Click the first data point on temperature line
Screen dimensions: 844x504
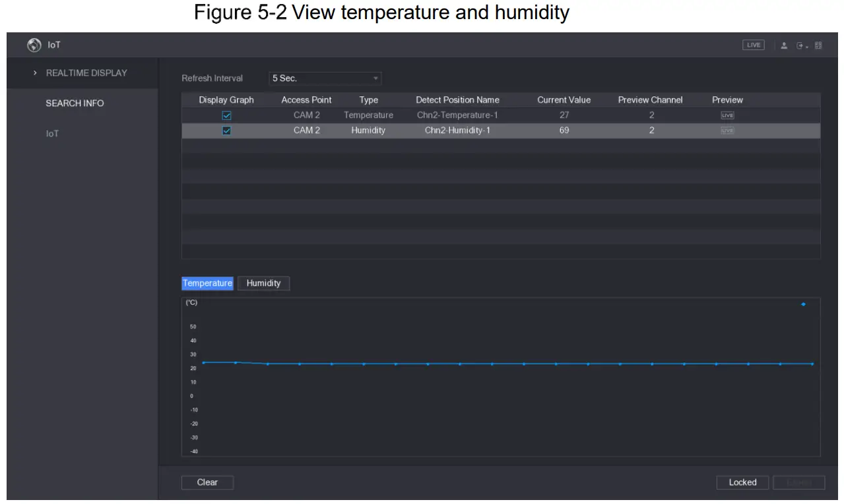coord(203,362)
